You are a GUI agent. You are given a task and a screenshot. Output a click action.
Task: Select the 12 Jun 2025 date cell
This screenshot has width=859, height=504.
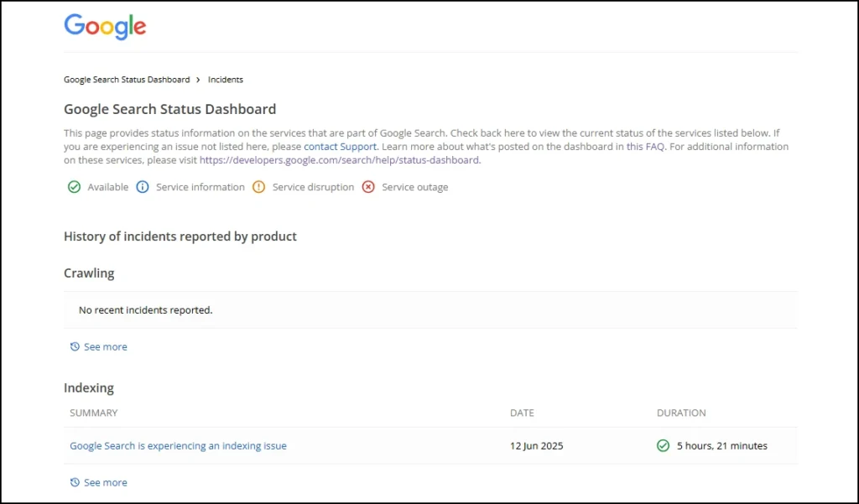[x=536, y=446]
